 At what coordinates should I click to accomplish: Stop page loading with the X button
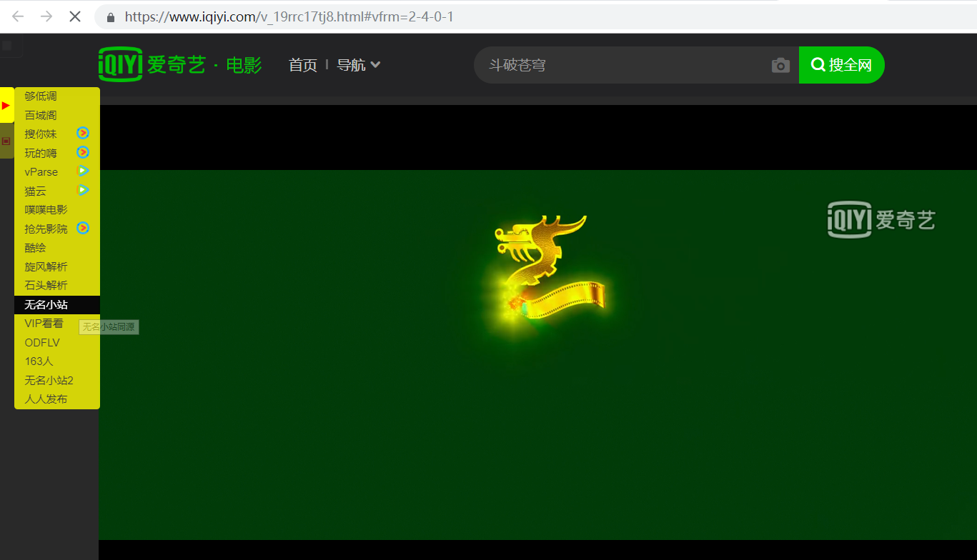point(75,16)
